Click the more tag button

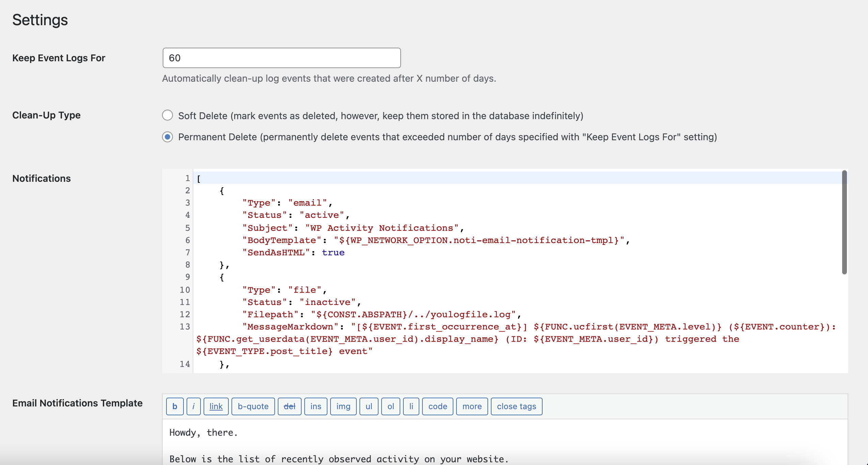[472, 406]
